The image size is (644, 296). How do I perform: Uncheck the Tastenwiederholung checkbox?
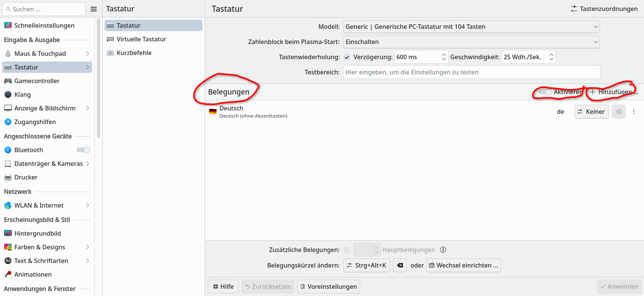(347, 57)
